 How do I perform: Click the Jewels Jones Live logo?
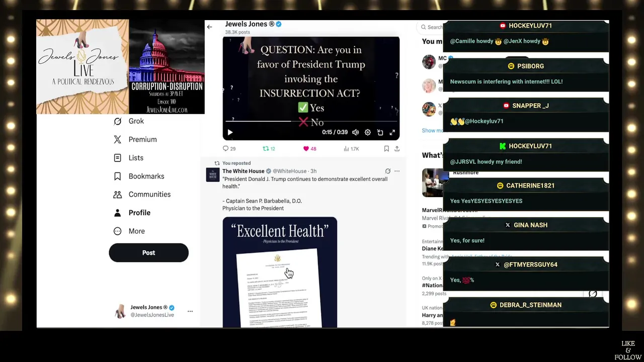83,67
